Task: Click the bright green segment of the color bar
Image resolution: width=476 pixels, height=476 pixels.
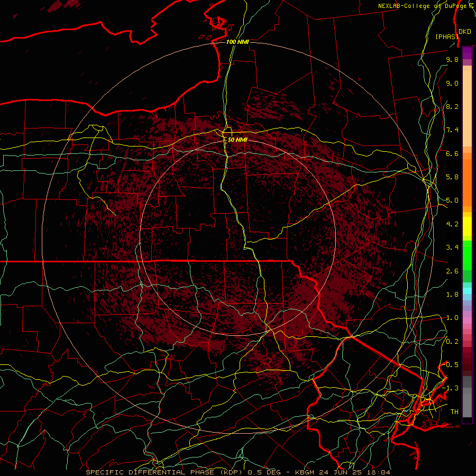Action: (x=467, y=255)
